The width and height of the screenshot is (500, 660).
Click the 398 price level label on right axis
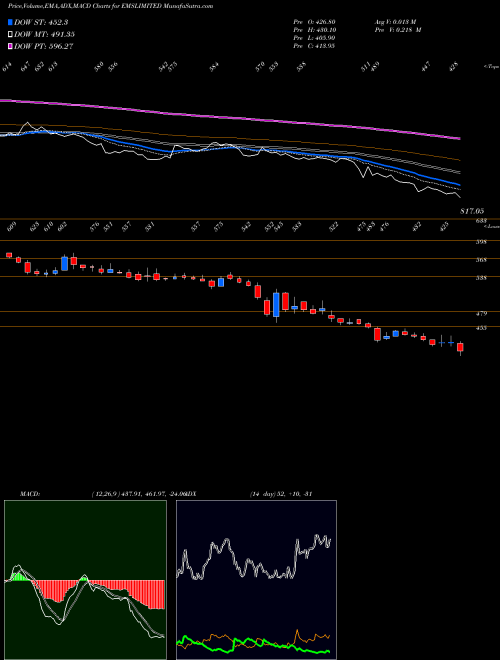(x=481, y=242)
